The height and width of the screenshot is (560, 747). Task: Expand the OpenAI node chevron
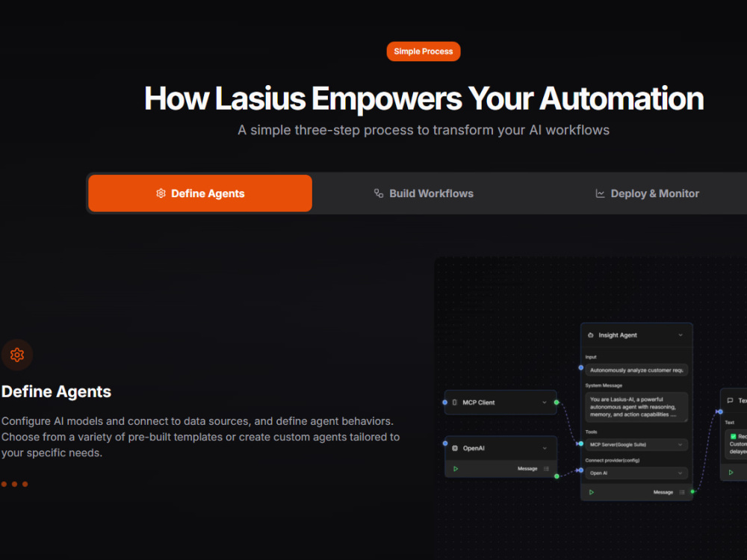[545, 448]
